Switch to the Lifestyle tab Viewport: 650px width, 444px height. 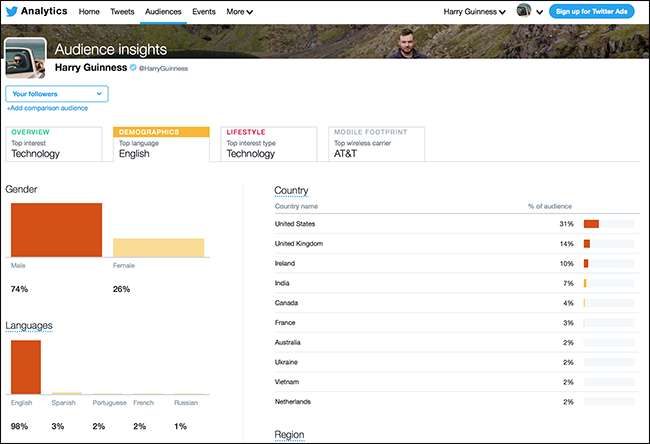point(269,144)
